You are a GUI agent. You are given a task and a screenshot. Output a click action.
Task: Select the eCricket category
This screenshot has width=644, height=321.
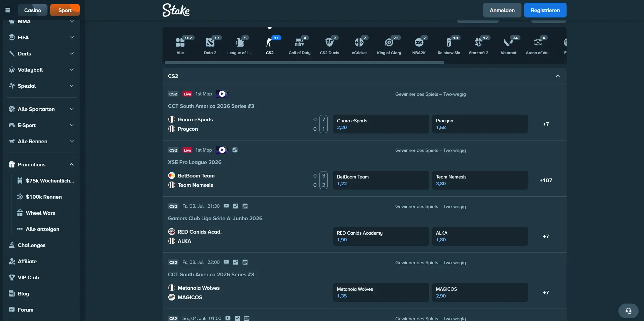(x=359, y=45)
